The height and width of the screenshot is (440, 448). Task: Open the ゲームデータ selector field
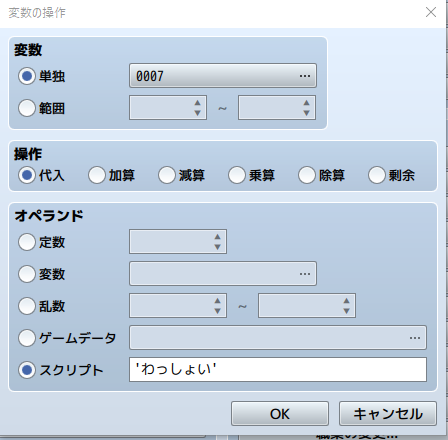pos(278,338)
